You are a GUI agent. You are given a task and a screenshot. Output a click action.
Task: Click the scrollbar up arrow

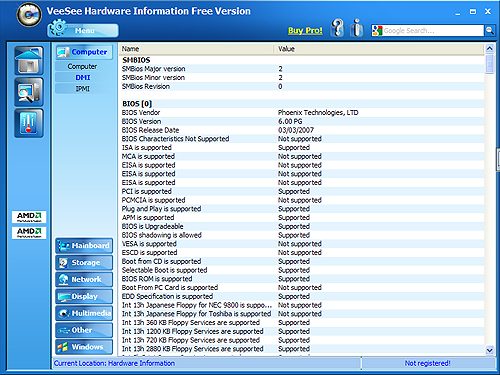pyautogui.click(x=489, y=49)
